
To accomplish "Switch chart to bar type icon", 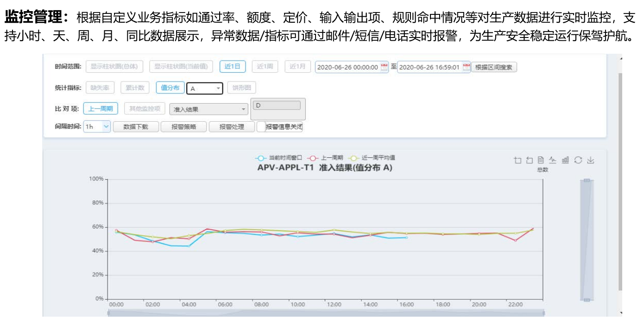I will [565, 160].
